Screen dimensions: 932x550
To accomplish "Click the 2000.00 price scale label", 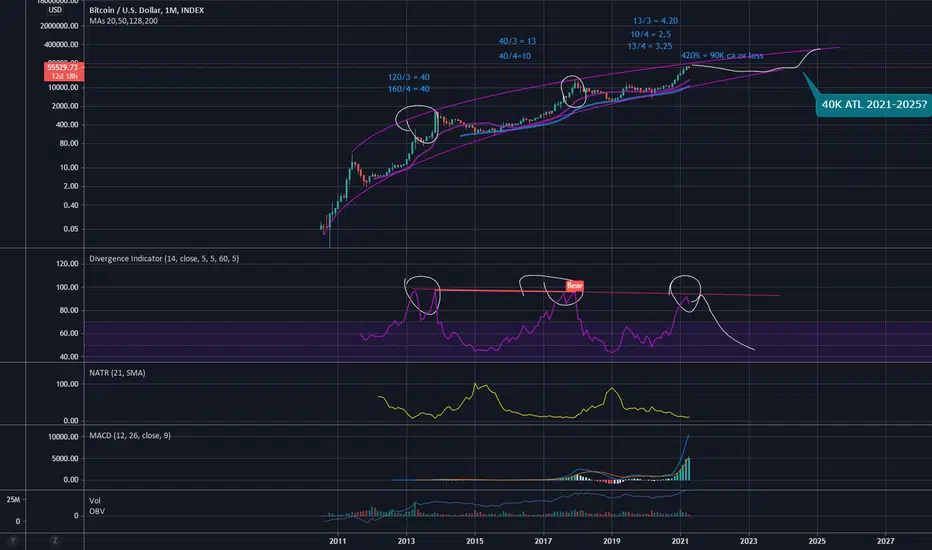I will tap(65, 106).
